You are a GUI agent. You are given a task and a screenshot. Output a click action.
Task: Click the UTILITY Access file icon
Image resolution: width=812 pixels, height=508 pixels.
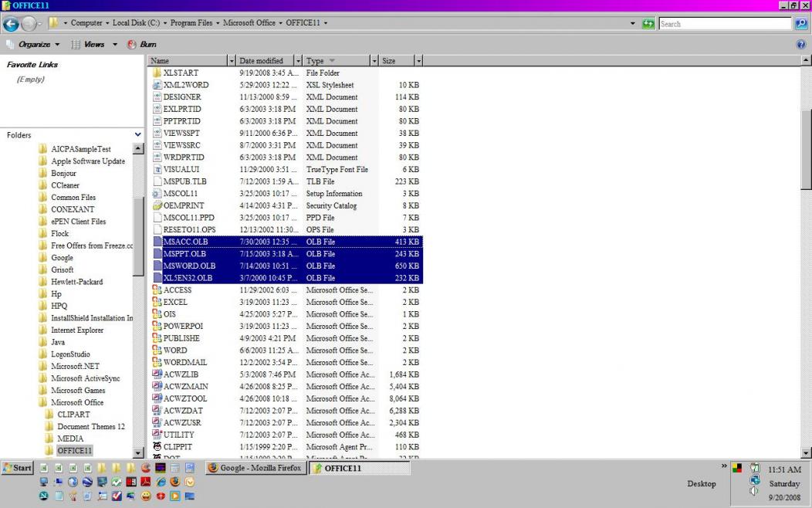[x=157, y=435]
